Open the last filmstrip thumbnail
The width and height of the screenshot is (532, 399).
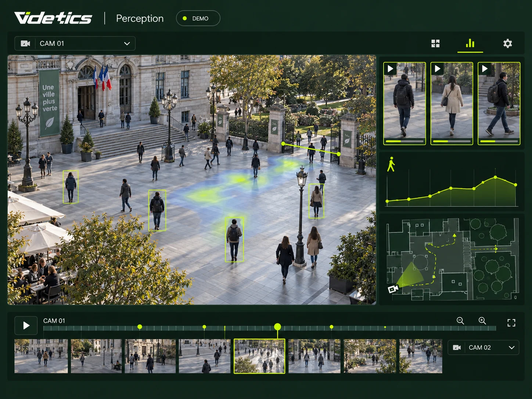(x=421, y=356)
